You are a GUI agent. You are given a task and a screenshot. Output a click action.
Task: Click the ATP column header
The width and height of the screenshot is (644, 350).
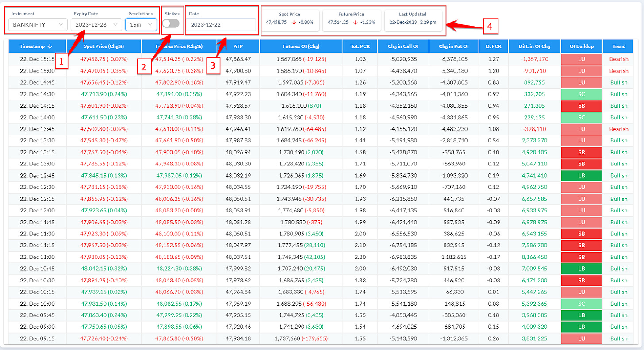click(238, 46)
